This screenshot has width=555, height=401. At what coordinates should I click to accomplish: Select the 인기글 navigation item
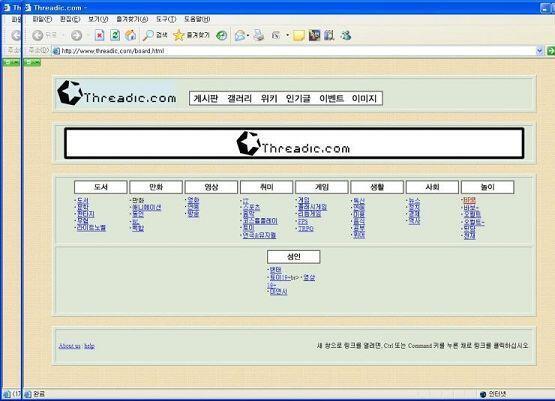pos(298,98)
